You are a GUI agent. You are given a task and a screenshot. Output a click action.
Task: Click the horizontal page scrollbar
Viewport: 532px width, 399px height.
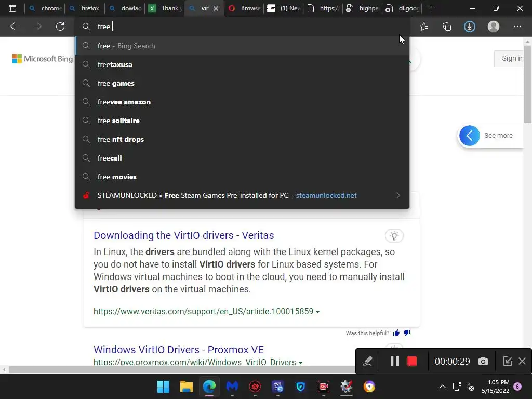(181, 369)
